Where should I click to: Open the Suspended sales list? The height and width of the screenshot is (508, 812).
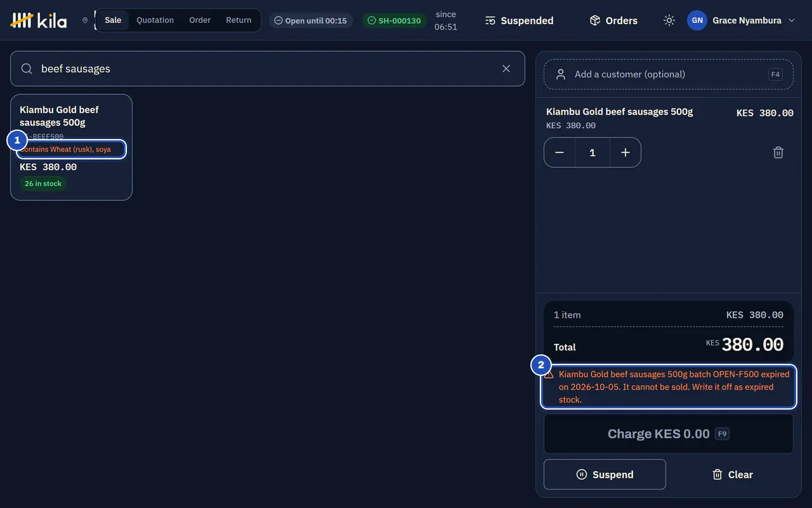click(519, 20)
